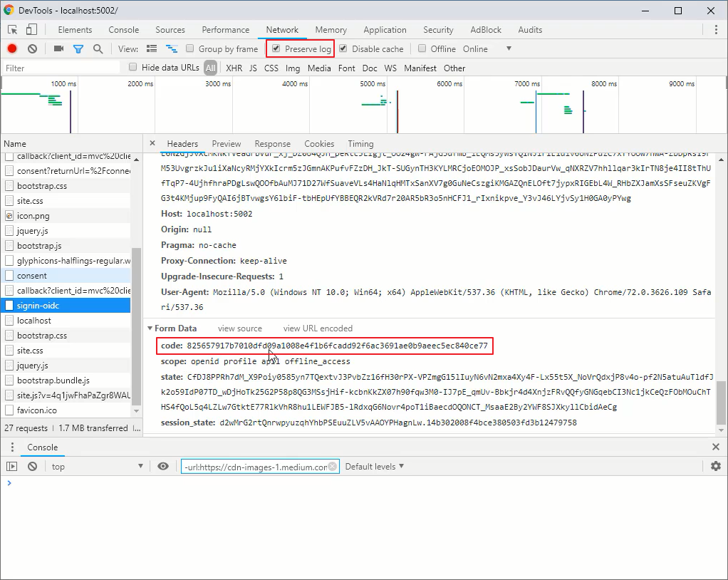Clear the network log icon
Viewport: 728px width, 580px height.
coord(32,48)
